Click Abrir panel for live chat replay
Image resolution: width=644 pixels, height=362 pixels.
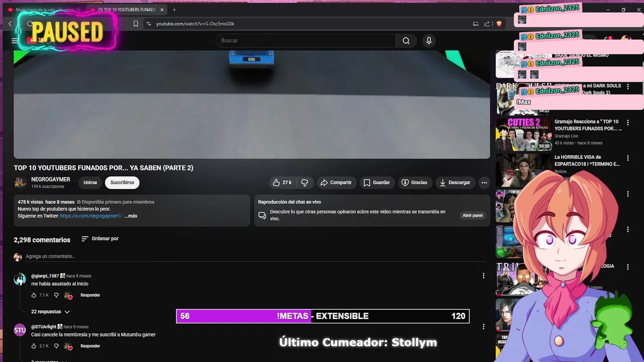(x=472, y=215)
